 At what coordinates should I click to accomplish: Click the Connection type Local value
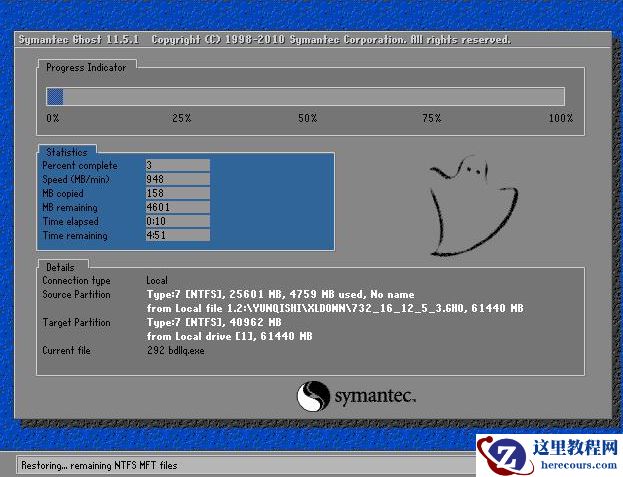click(x=157, y=281)
